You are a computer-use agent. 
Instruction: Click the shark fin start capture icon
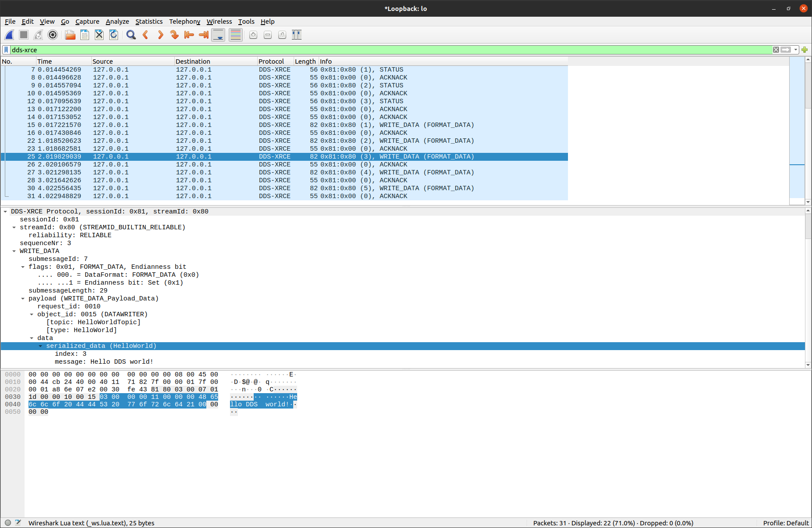pyautogui.click(x=9, y=35)
